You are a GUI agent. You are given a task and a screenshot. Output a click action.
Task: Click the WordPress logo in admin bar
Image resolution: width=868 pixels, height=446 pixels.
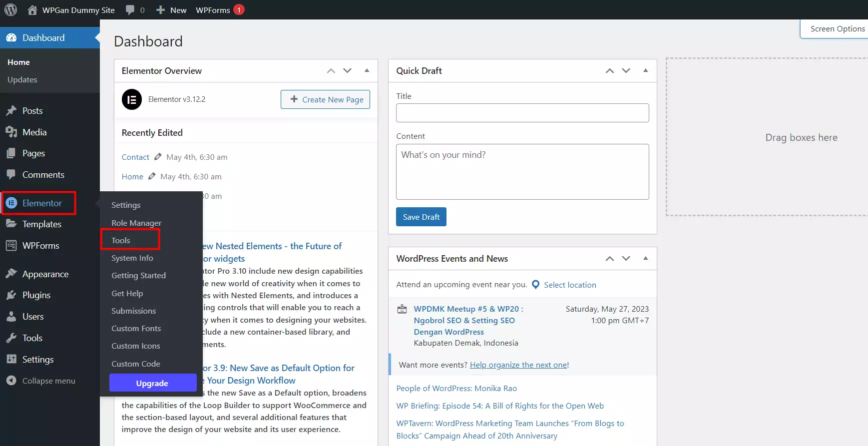[x=11, y=9]
